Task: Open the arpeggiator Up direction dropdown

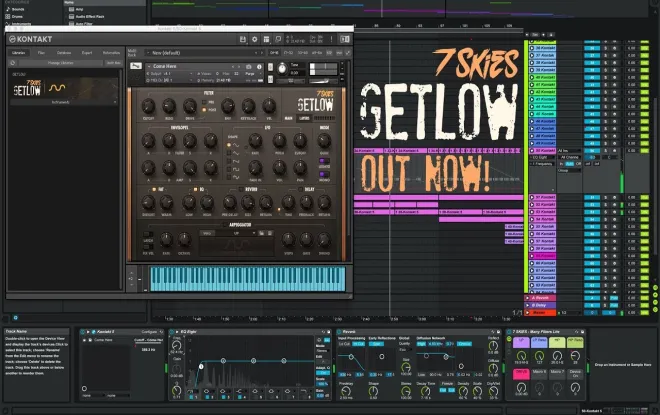Action: [x=236, y=233]
